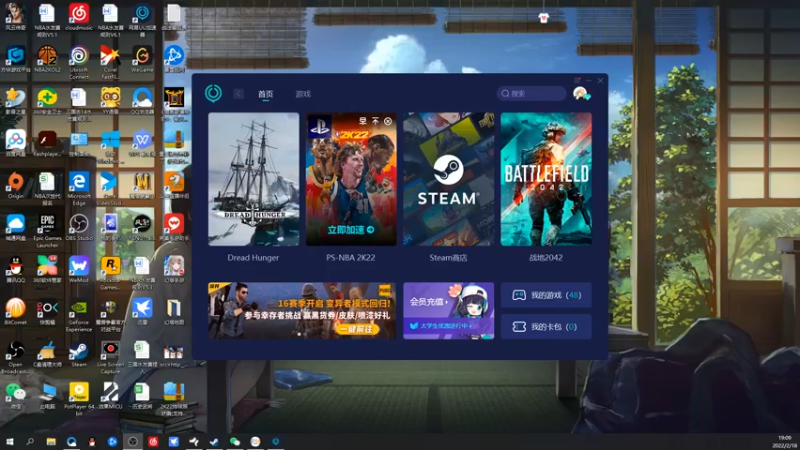Launch OBS Studio from desktop
Viewport: 800px width, 450px height.
[79, 227]
